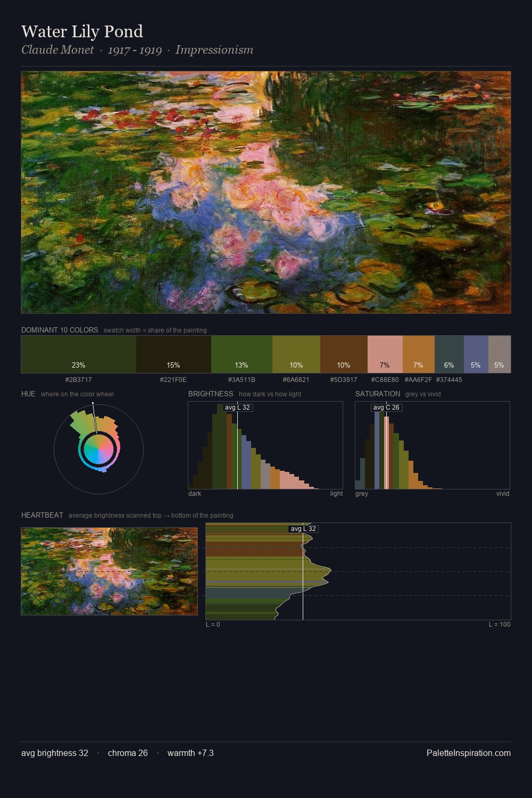The width and height of the screenshot is (532, 798).
Task: Click the 1917 - 1919 date text
Action: click(x=135, y=50)
